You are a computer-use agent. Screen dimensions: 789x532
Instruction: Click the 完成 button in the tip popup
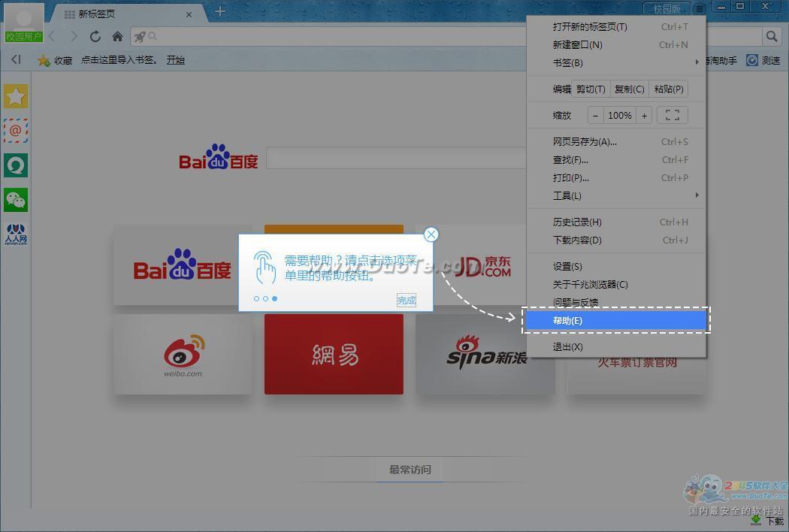pyautogui.click(x=406, y=301)
